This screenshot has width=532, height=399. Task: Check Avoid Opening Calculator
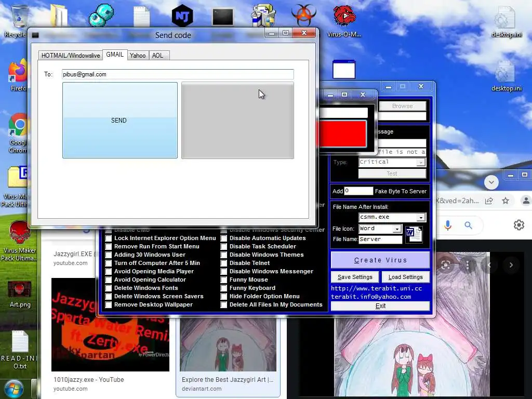coord(108,280)
